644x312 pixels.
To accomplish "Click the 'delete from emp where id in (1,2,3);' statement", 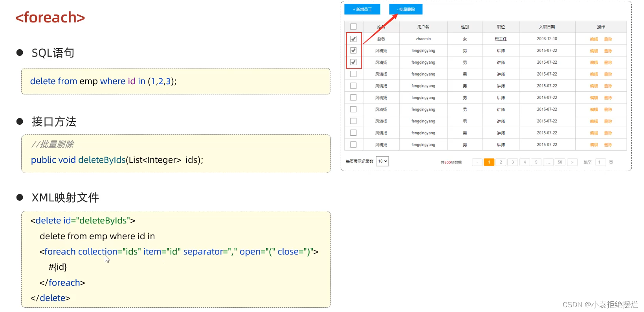I will 103,81.
